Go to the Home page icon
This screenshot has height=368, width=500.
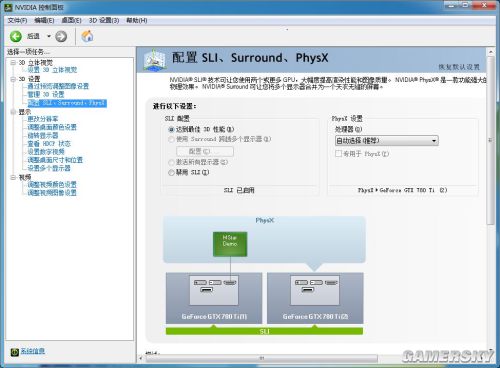(87, 36)
